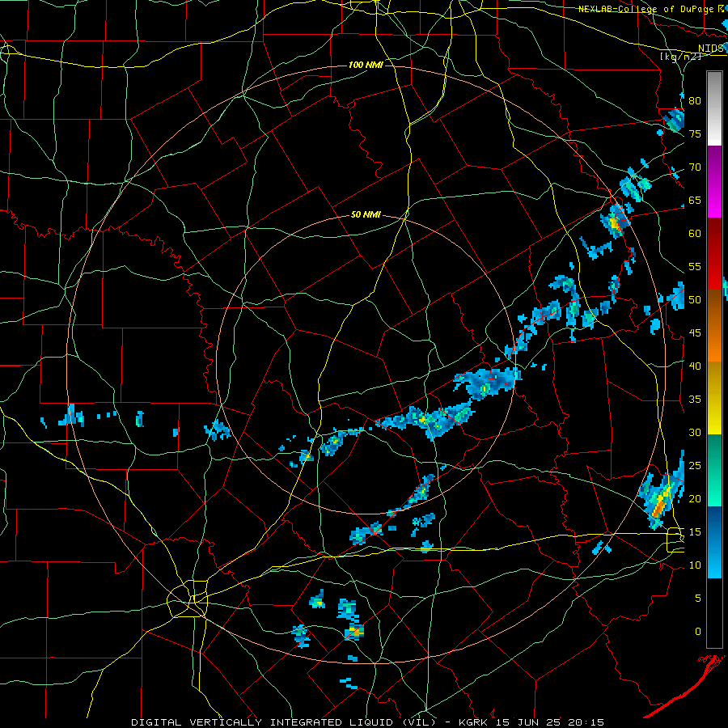Click the 0 value on the color scale
728x728 pixels.
pyautogui.click(x=697, y=632)
